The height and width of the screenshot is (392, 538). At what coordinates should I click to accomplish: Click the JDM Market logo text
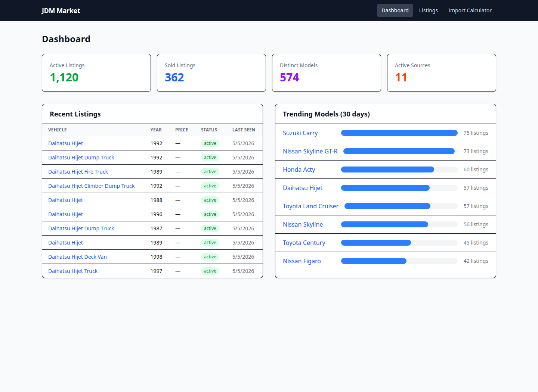pyautogui.click(x=61, y=10)
